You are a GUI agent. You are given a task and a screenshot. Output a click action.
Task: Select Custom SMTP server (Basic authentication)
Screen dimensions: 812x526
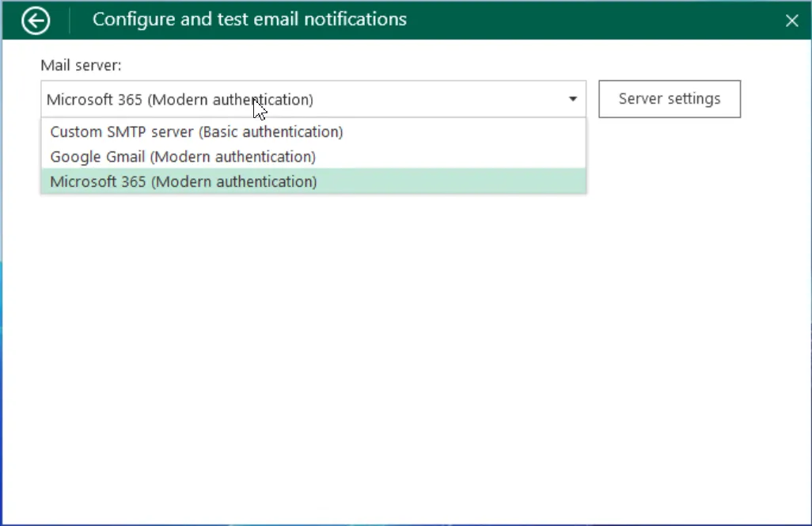pyautogui.click(x=196, y=131)
